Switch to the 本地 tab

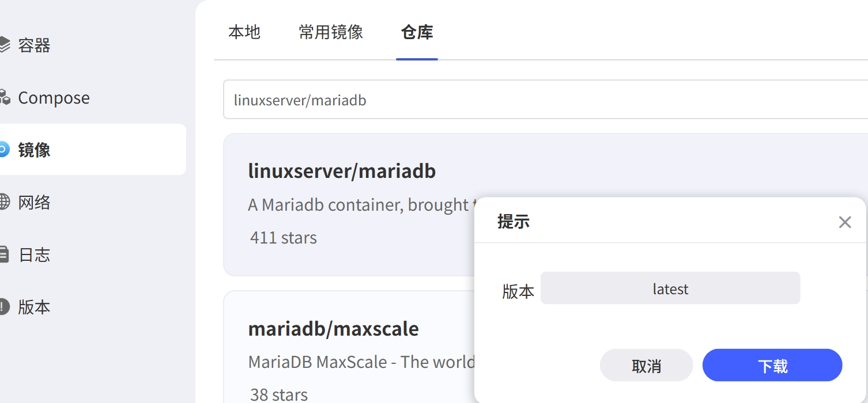coord(244,32)
